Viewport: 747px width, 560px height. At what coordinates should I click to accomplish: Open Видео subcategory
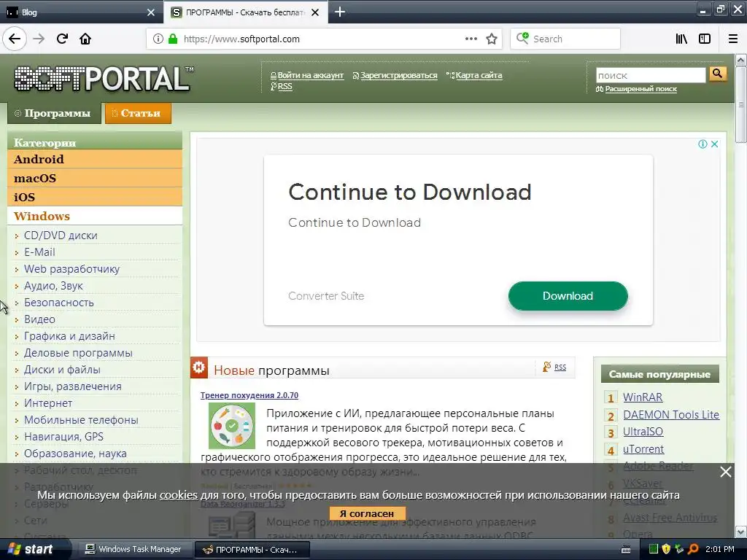tap(39, 319)
